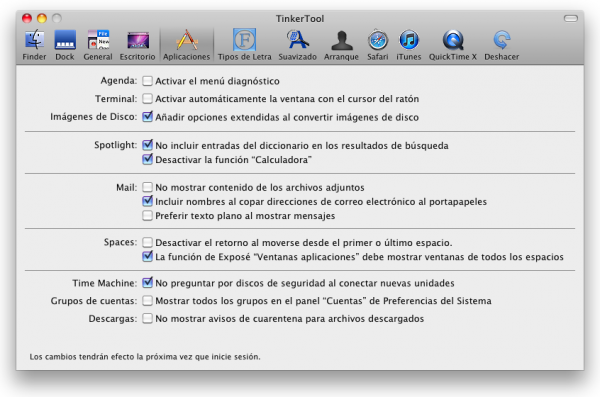Image resolution: width=600 pixels, height=397 pixels.
Task: Toggle Terminal auto-activate window checkbox
Action: click(147, 99)
